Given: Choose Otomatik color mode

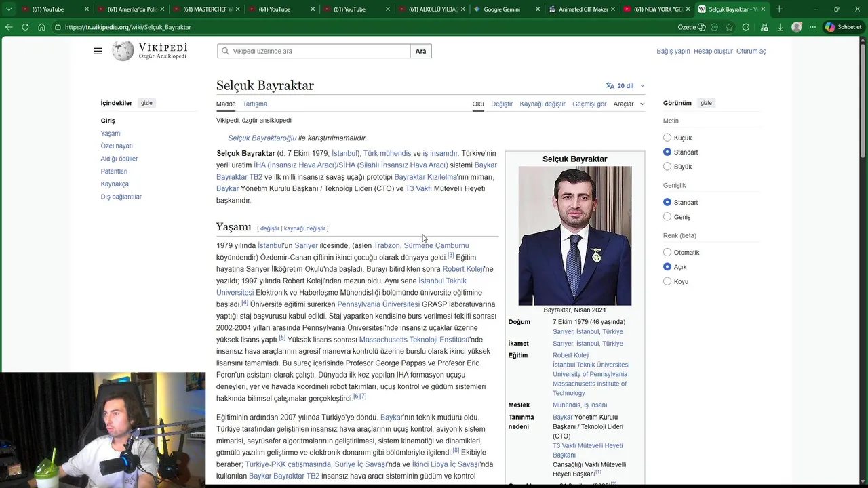Looking at the screenshot, I should point(667,252).
